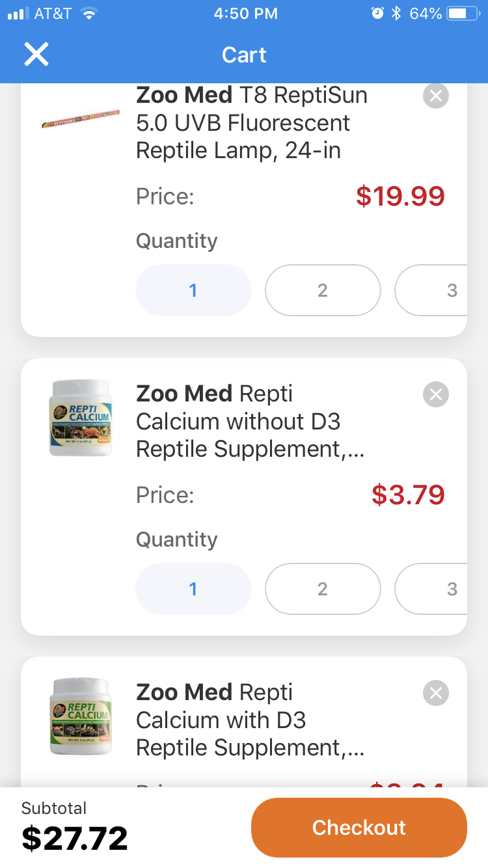Tap the $27.72 subtotal amount
This screenshot has height=868, width=488.
75,838
